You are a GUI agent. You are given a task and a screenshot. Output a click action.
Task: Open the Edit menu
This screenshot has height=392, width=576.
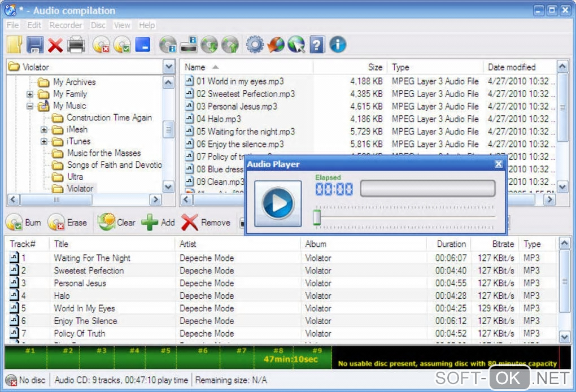click(x=34, y=25)
